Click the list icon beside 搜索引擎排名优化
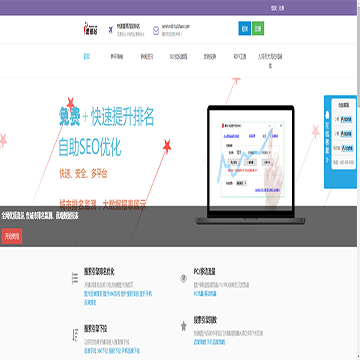The image size is (360, 360). [x=75, y=278]
